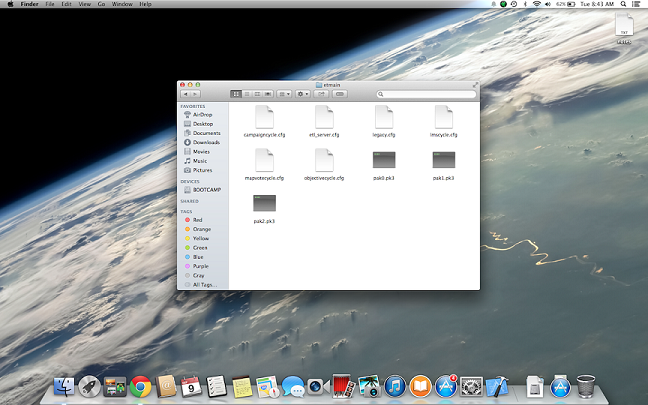648x405 pixels.
Task: Select the pak1.pk3 file icon
Action: [443, 160]
